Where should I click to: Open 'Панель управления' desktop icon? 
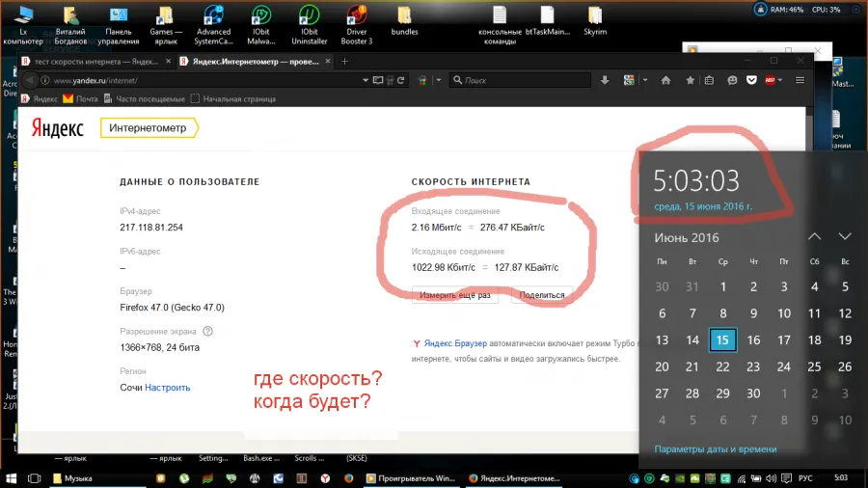pos(119,25)
